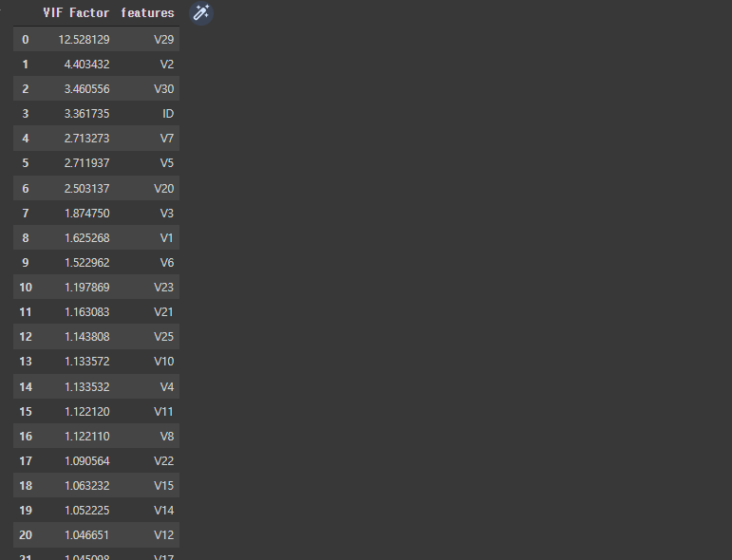Click VIF value 1.063232
Image resolution: width=732 pixels, height=560 pixels.
pyautogui.click(x=86, y=486)
